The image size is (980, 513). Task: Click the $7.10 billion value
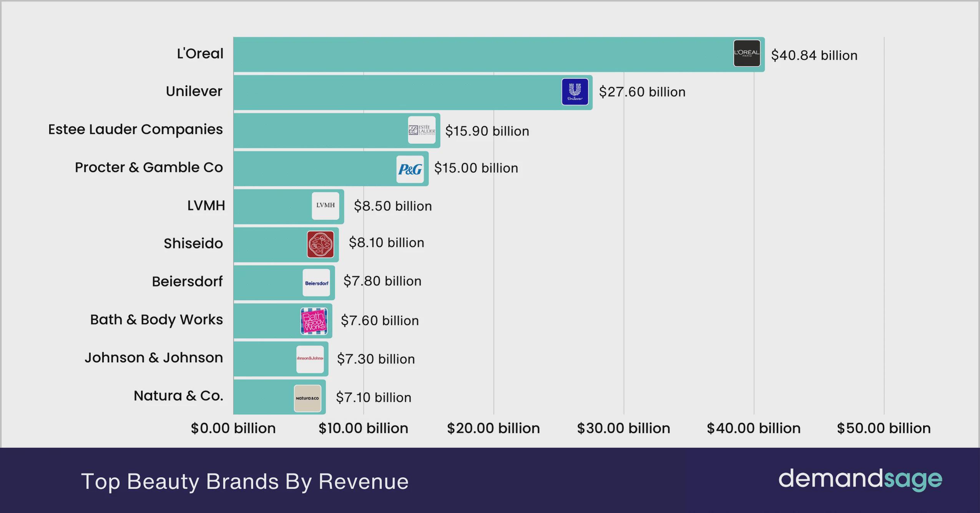point(374,398)
